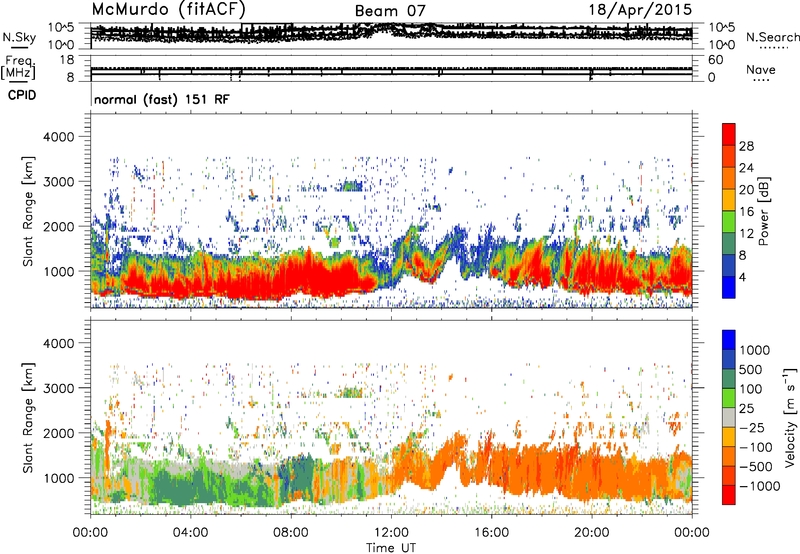Click the 'N.Sky' legend label
The height and width of the screenshot is (554, 800).
coord(19,37)
